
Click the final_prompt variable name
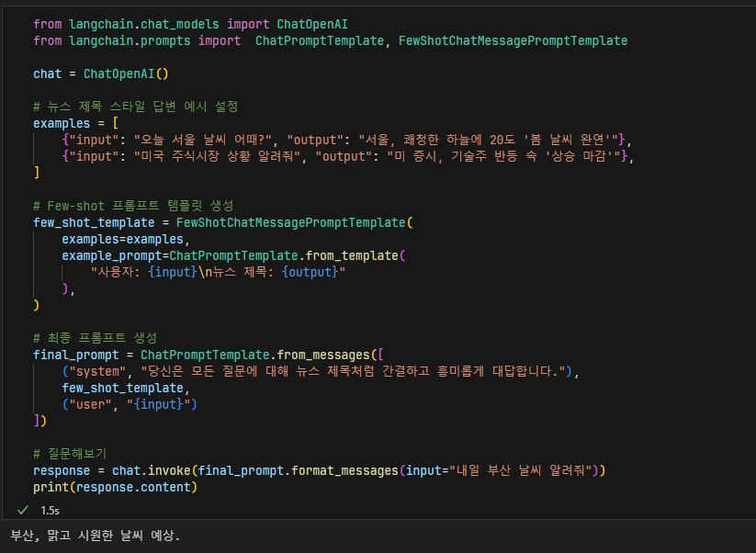point(69,354)
